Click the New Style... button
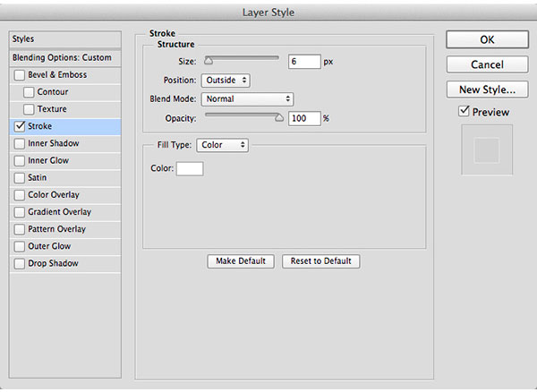This screenshot has height=392, width=537. coord(488,89)
